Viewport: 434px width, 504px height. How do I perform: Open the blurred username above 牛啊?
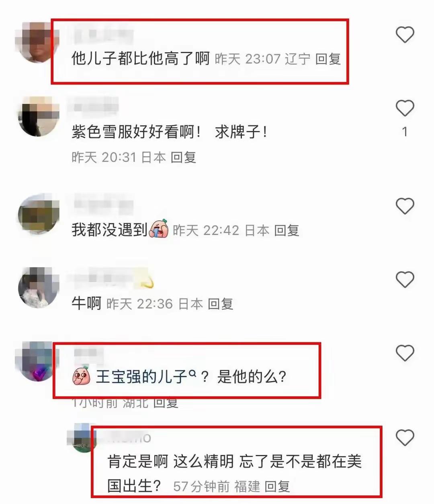(109, 278)
